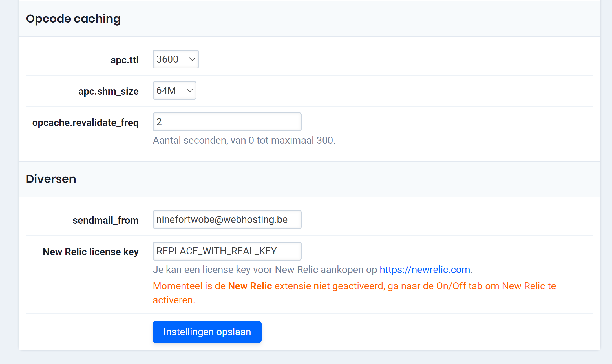Image resolution: width=612 pixels, height=364 pixels.
Task: Click the opcache.revalidate_freq label text
Action: click(85, 123)
